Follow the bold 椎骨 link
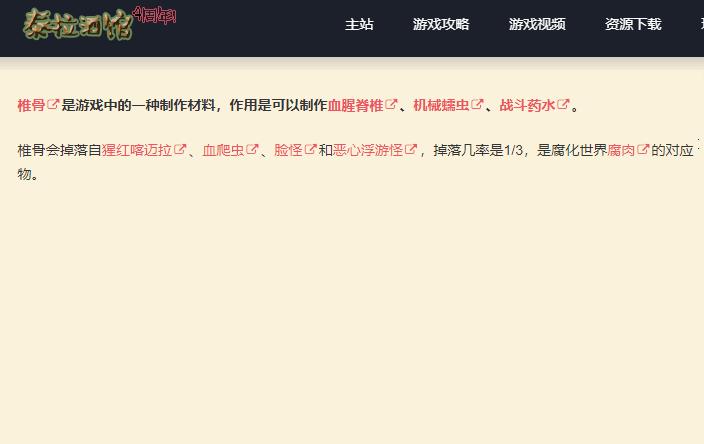The height and width of the screenshot is (444, 704). point(31,106)
